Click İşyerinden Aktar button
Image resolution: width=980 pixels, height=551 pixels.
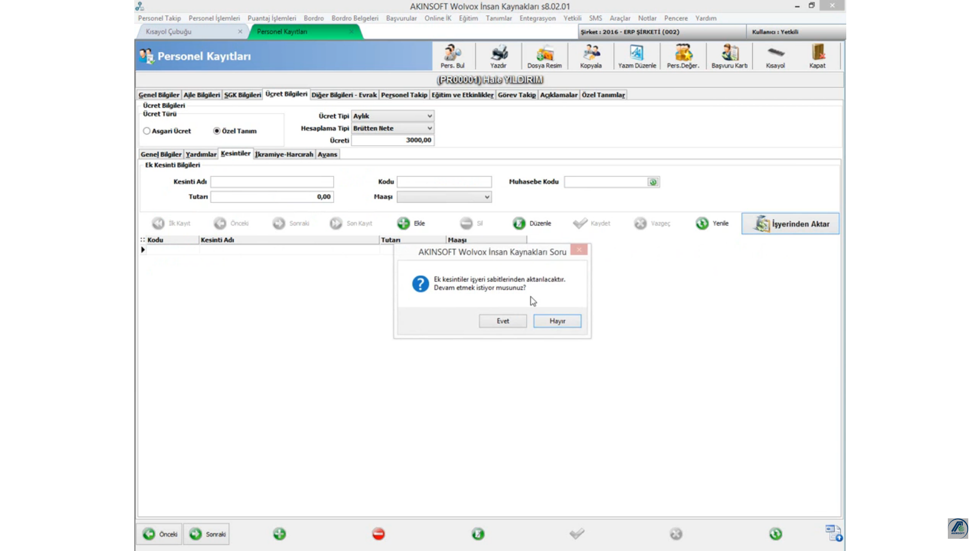pos(790,224)
